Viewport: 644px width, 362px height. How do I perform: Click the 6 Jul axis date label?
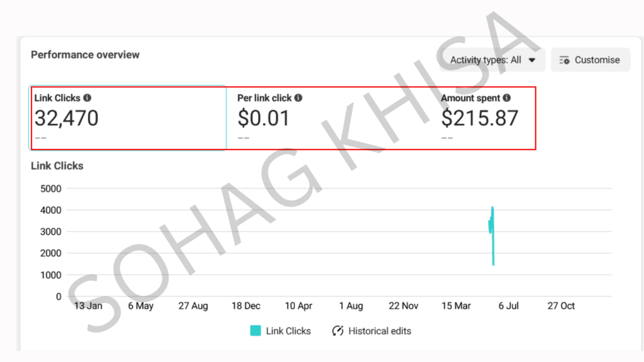click(508, 306)
